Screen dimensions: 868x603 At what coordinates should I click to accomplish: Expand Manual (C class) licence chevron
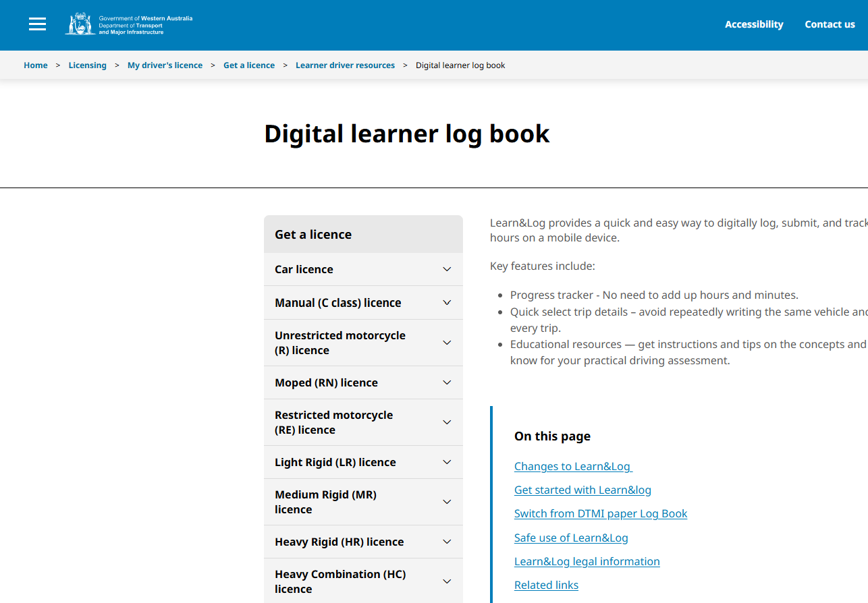(x=447, y=303)
